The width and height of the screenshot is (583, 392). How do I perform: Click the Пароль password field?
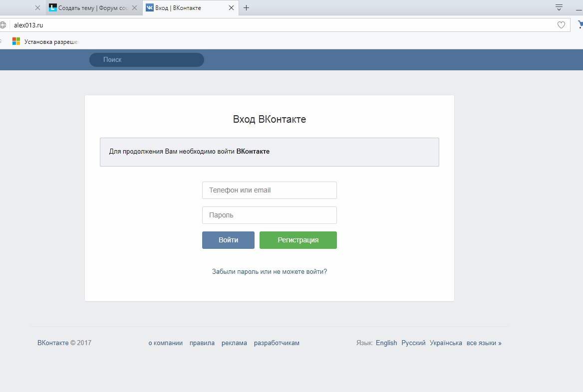[269, 215]
